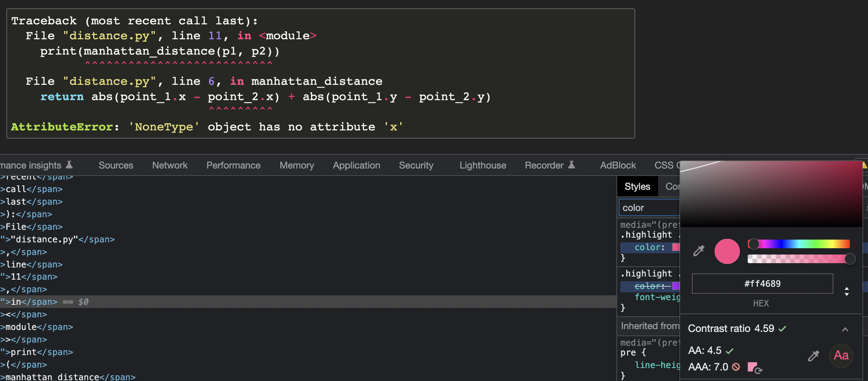Click the AttributeError text in traceback
The width and height of the screenshot is (868, 381).
click(62, 127)
